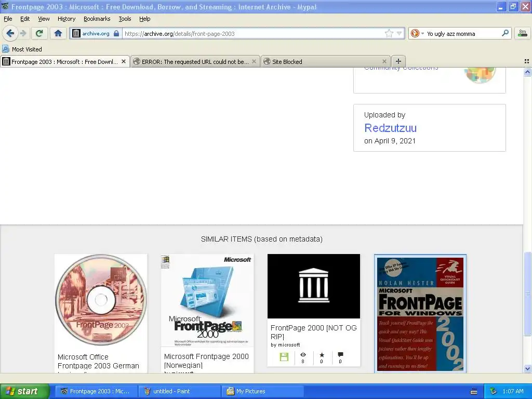Viewport: 532px width, 399px height.
Task: Click the vertical scrollbar up arrow
Action: pyautogui.click(x=527, y=72)
